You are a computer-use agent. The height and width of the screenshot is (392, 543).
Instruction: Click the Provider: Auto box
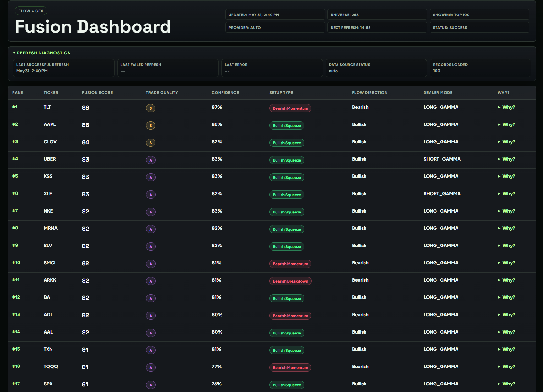pyautogui.click(x=275, y=27)
